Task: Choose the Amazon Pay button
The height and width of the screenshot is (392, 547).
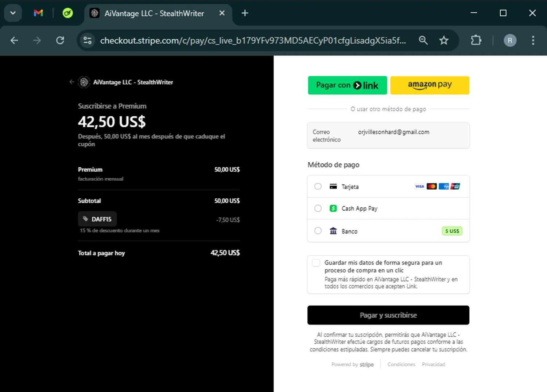Action: pos(430,85)
